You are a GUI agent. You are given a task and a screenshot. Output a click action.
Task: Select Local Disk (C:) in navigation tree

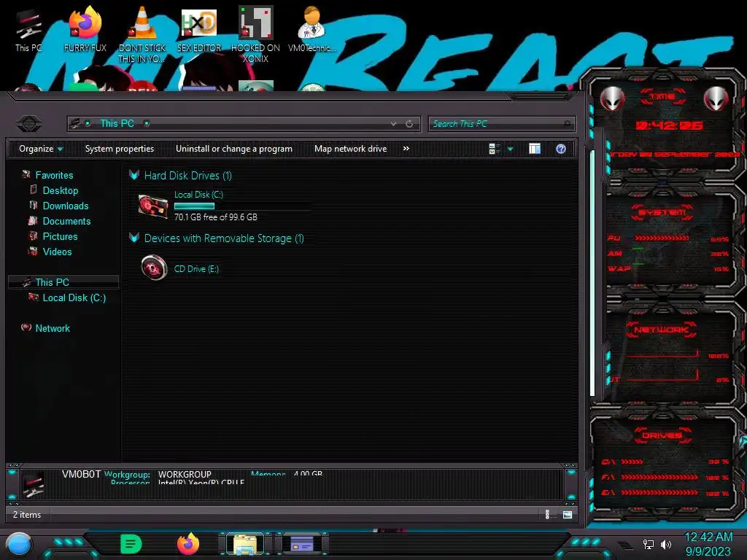(74, 297)
